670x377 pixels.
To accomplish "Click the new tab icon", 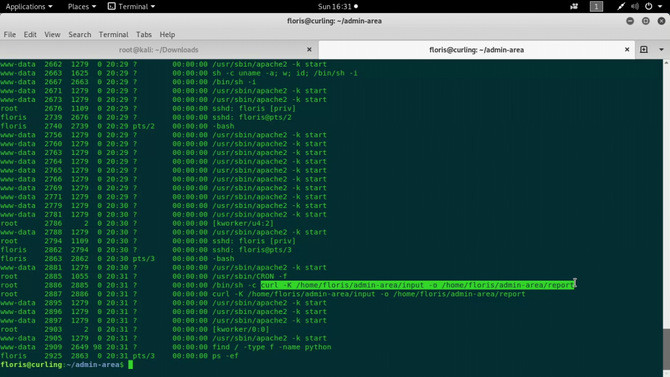I will click(644, 50).
